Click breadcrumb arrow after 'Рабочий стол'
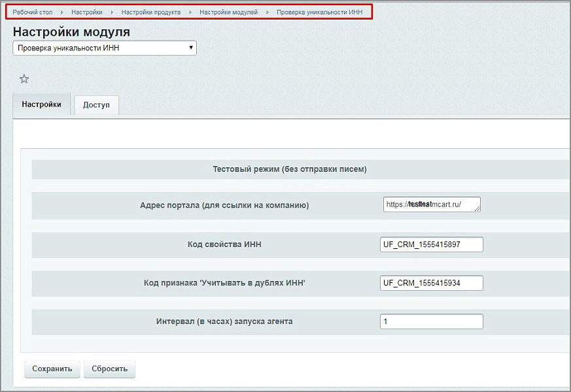This screenshot has height=392, width=571. [62, 12]
